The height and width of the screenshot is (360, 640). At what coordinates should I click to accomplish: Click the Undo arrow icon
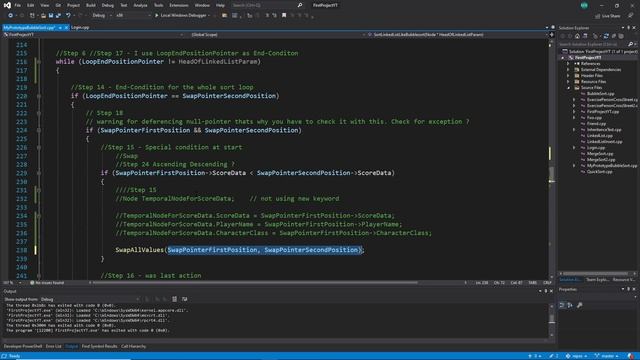[x=68, y=16]
